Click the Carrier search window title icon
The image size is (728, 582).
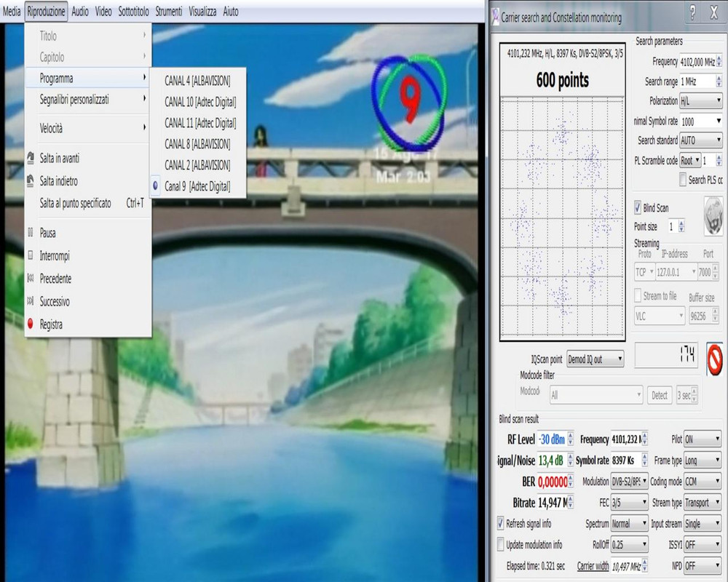click(495, 17)
